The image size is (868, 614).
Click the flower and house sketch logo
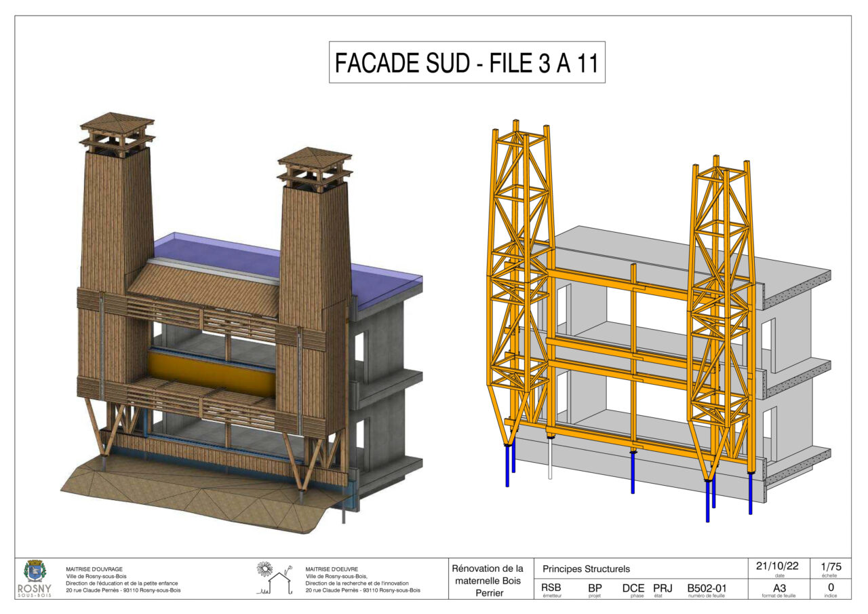pos(273,579)
